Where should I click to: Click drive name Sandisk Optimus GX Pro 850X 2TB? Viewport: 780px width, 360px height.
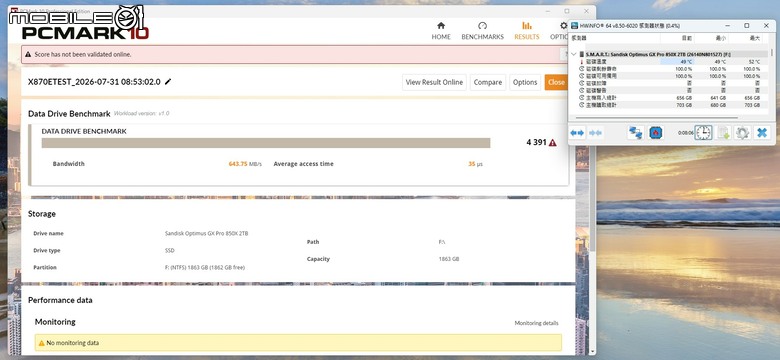206,233
